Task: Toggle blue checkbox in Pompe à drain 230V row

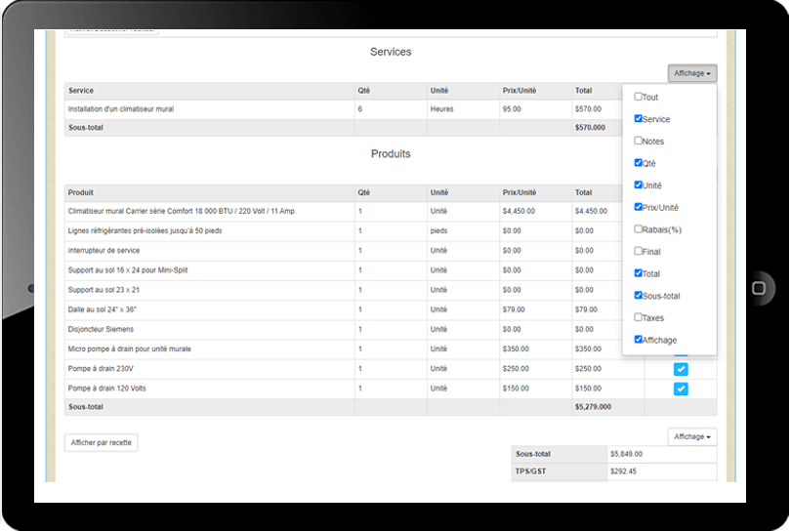Action: tap(681, 369)
